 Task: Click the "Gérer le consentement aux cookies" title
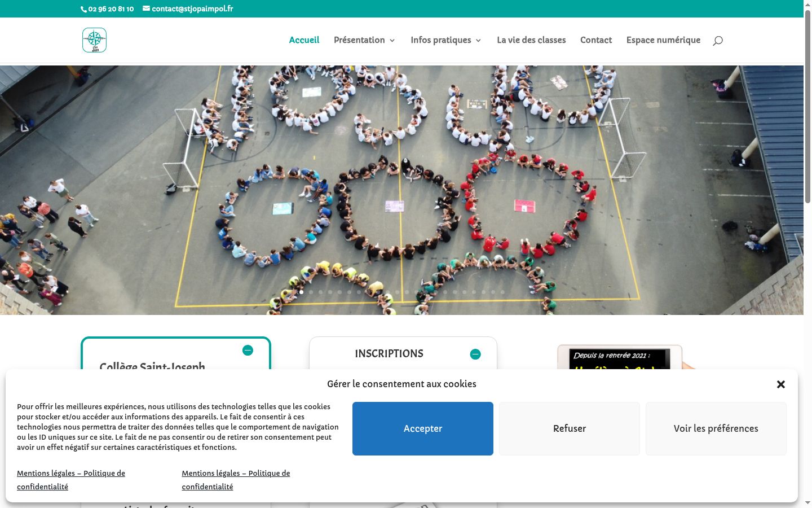pos(401,384)
